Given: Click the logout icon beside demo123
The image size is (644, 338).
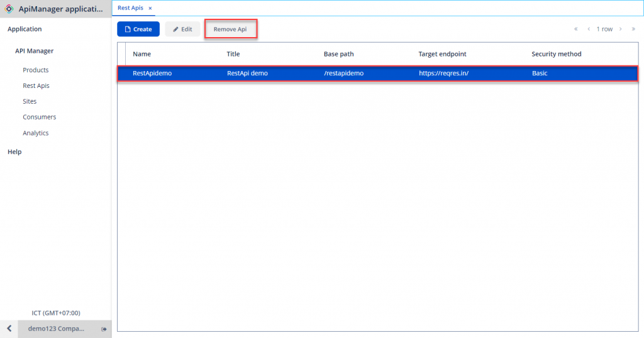Looking at the screenshot, I should 104,329.
